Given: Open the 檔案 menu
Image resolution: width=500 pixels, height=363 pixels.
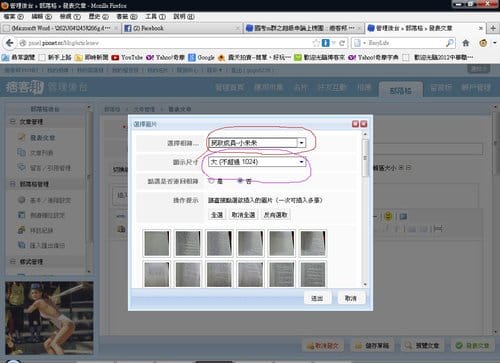Looking at the screenshot, I should click(x=13, y=16).
